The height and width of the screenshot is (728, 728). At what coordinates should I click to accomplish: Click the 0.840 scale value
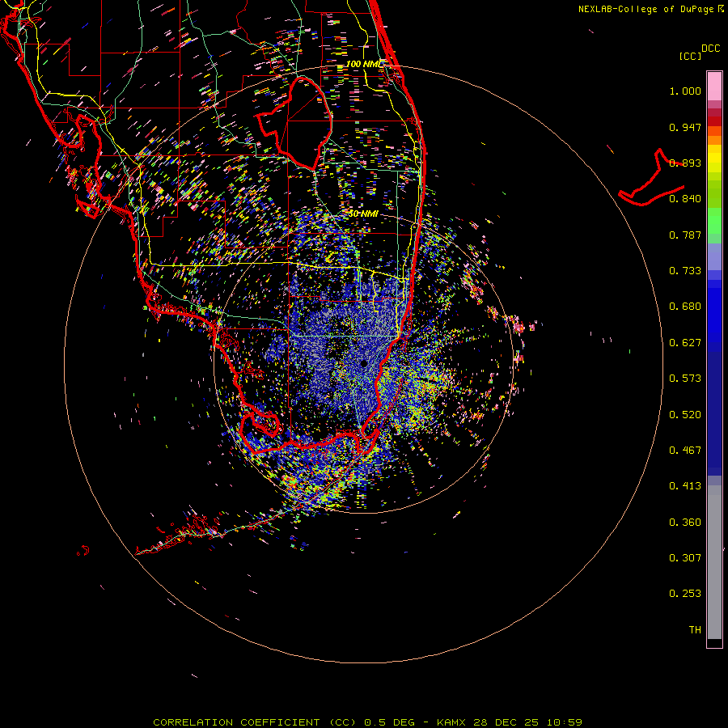pos(685,199)
